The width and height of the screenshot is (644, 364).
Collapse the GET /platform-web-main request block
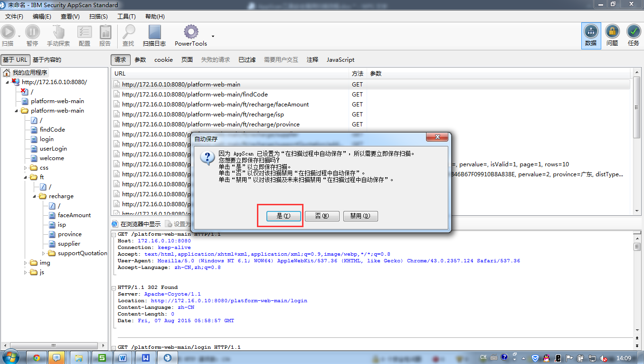click(114, 235)
